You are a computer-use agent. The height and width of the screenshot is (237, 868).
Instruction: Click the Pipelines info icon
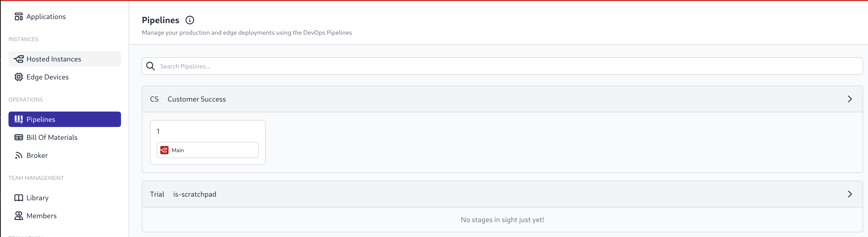point(190,20)
